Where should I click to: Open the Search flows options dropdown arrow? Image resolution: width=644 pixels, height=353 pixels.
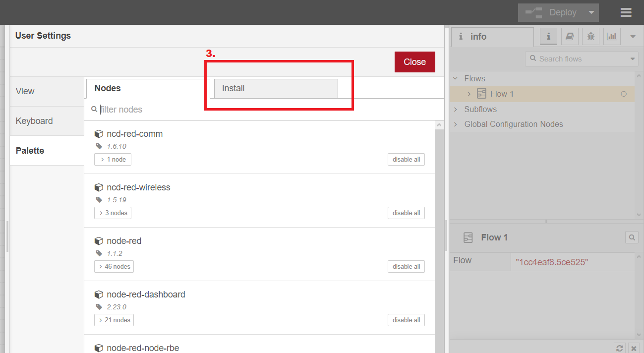click(x=633, y=59)
